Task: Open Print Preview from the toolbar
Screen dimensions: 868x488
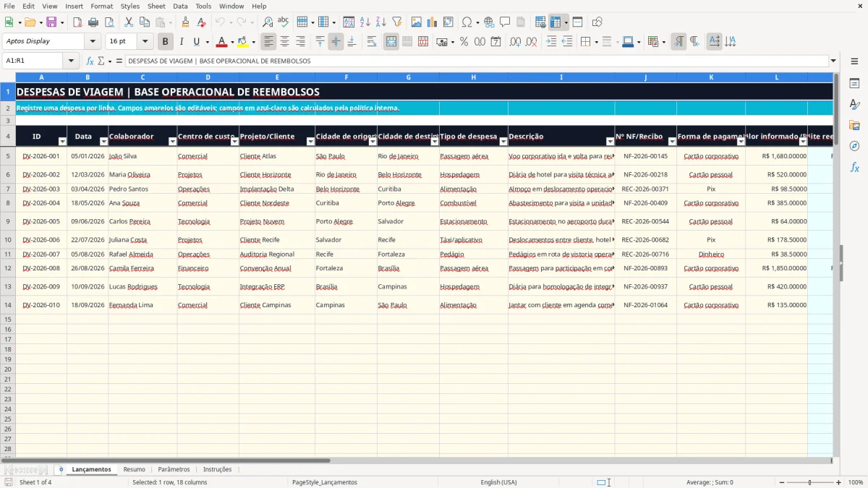Action: pyautogui.click(x=109, y=22)
